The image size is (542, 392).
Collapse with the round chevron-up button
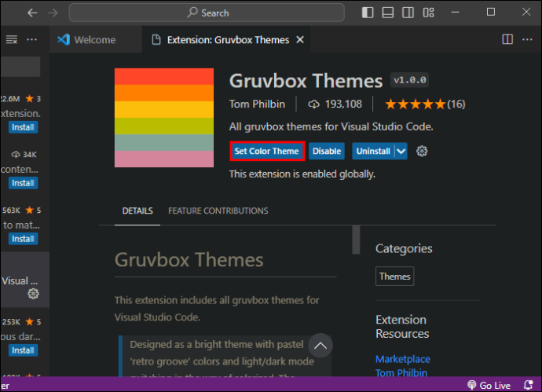point(320,346)
